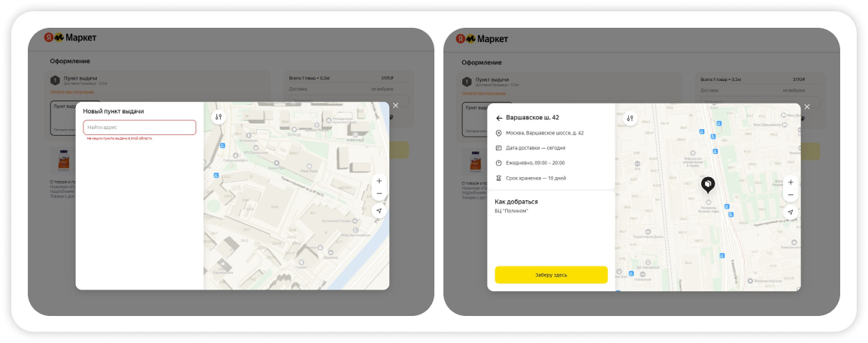Close the Варшавское ш. 42 dialog
868x343 pixels.
pos(807,107)
